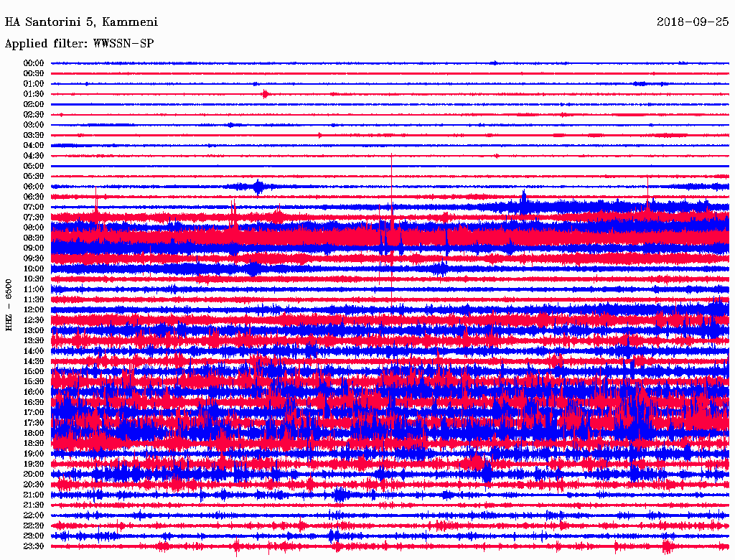This screenshot has height=560, width=735.
Task: Click the station title 'HA Santorini 5, Kammeni'
Action: [81, 22]
